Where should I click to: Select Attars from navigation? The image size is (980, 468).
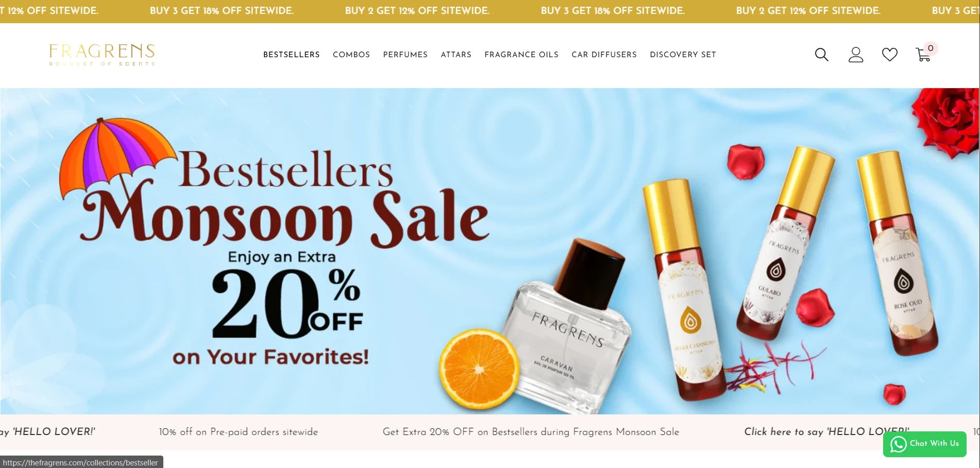pos(456,55)
